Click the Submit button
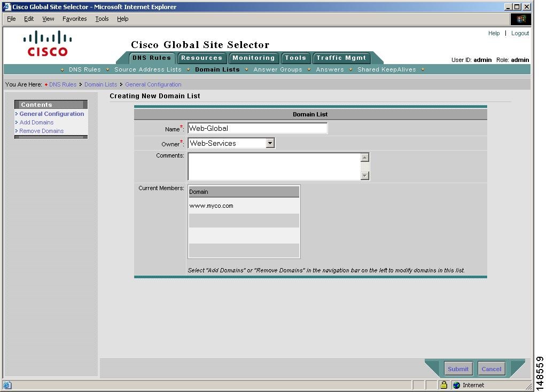Viewport: 546px width, 392px height. (457, 369)
